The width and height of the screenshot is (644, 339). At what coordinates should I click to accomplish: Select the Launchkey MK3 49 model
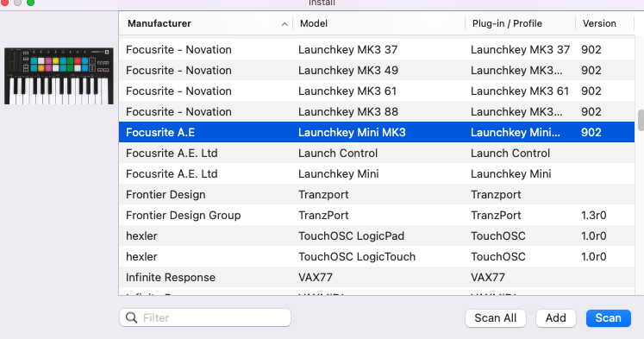[x=348, y=70]
